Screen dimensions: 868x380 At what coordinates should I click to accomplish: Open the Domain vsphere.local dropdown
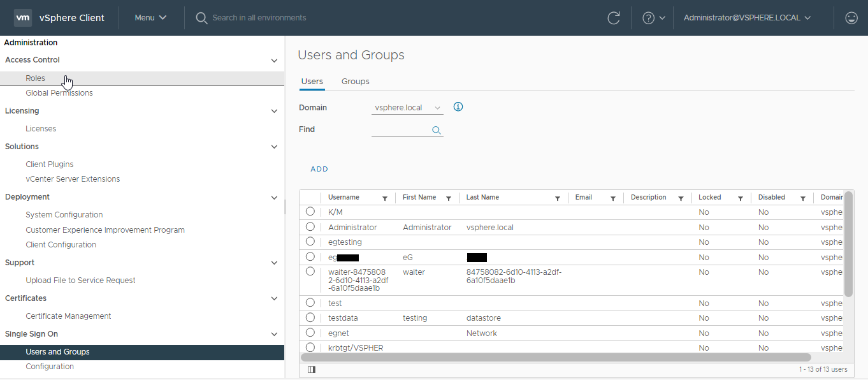click(407, 108)
